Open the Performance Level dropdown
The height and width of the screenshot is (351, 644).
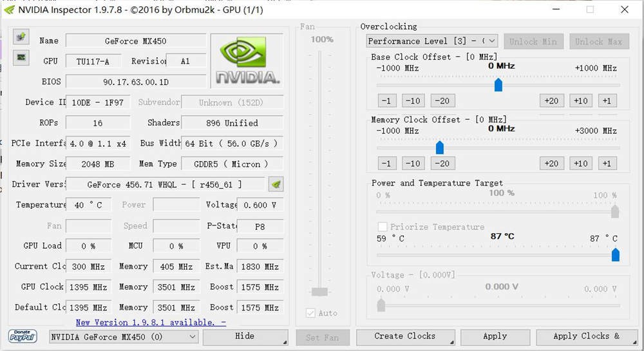(432, 41)
